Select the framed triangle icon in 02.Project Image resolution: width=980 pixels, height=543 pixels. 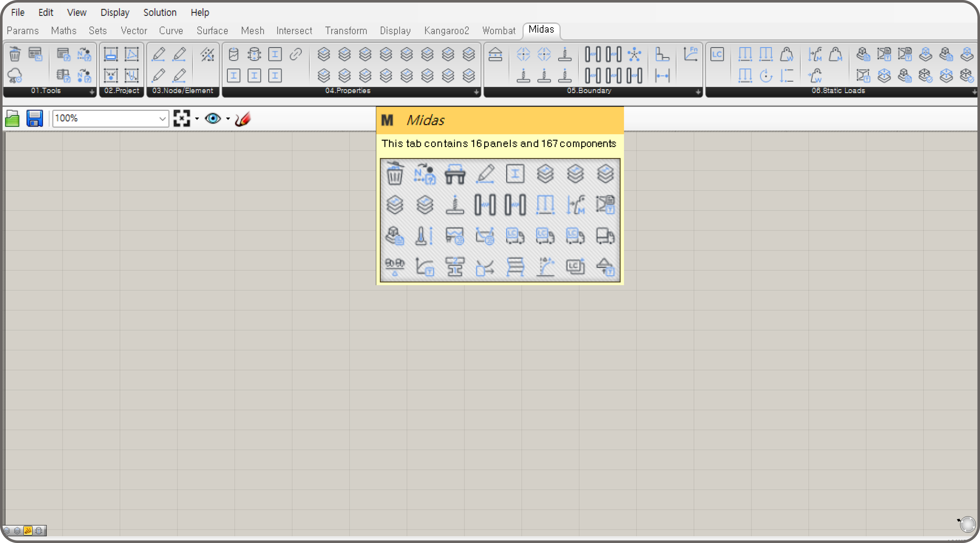(x=132, y=54)
